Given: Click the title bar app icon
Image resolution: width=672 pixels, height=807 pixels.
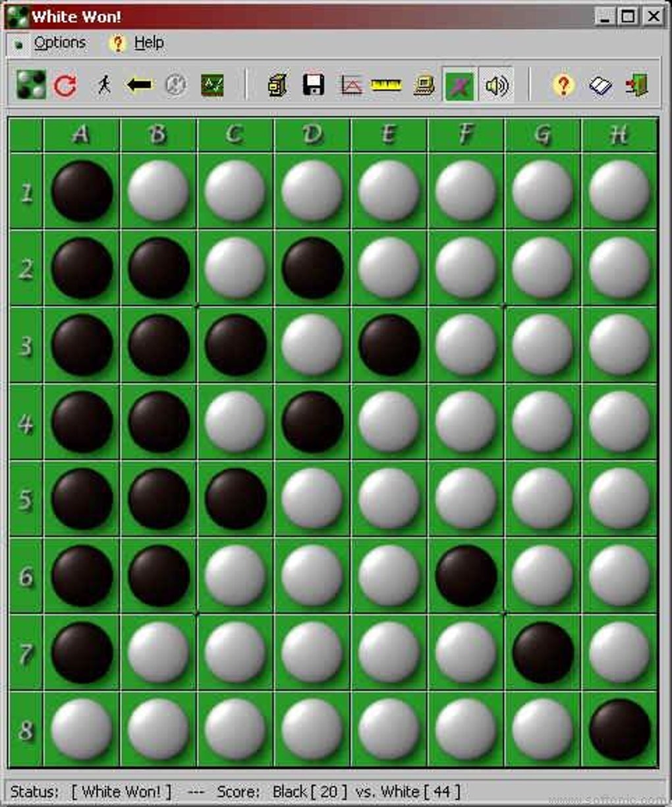Looking at the screenshot, I should pos(16,16).
